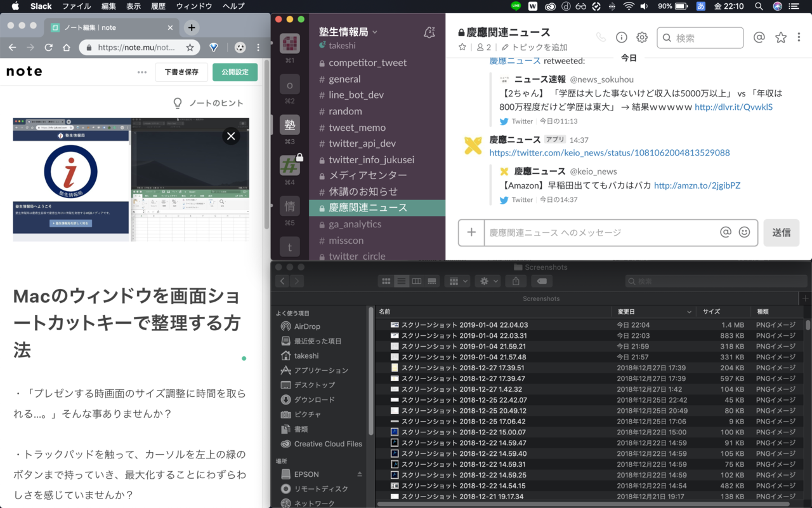Click the 下書き保存 button
The height and width of the screenshot is (508, 812).
tap(181, 72)
